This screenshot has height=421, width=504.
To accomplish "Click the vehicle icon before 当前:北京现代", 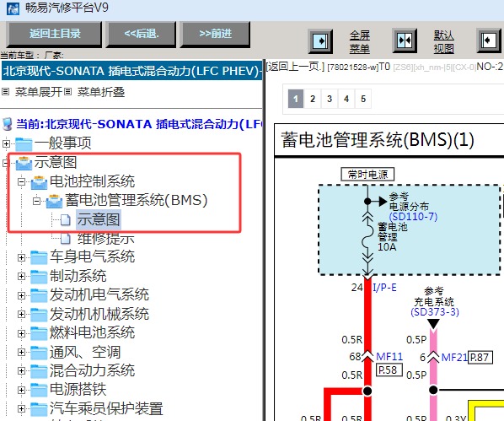I will click(x=7, y=124).
